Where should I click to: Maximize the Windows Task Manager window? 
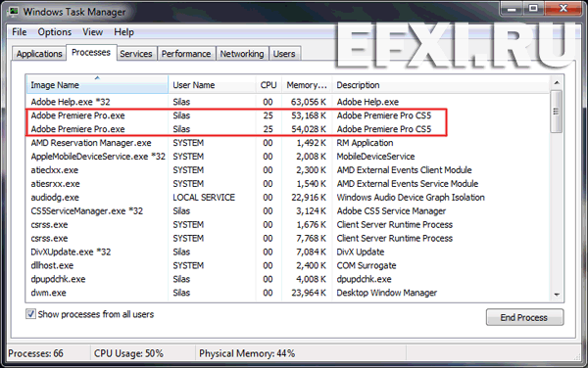click(533, 9)
